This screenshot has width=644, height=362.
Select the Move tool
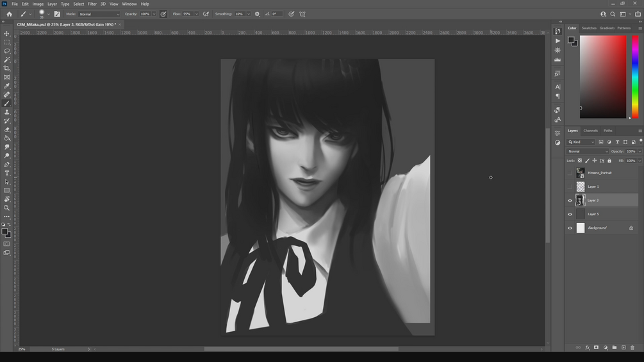pos(6,34)
